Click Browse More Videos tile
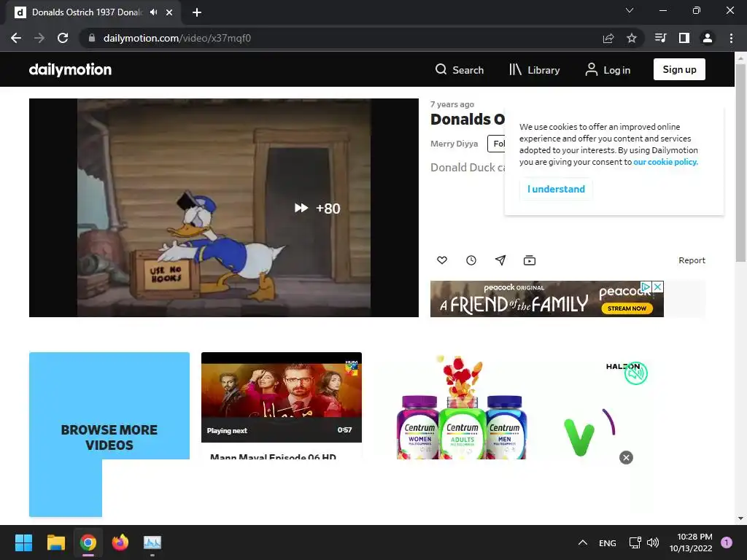The width and height of the screenshot is (747, 560). (x=109, y=435)
